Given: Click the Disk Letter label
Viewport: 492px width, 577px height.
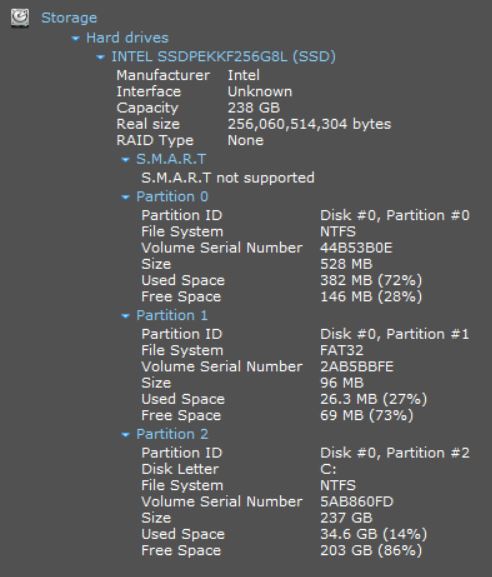Looking at the screenshot, I should (x=180, y=469).
